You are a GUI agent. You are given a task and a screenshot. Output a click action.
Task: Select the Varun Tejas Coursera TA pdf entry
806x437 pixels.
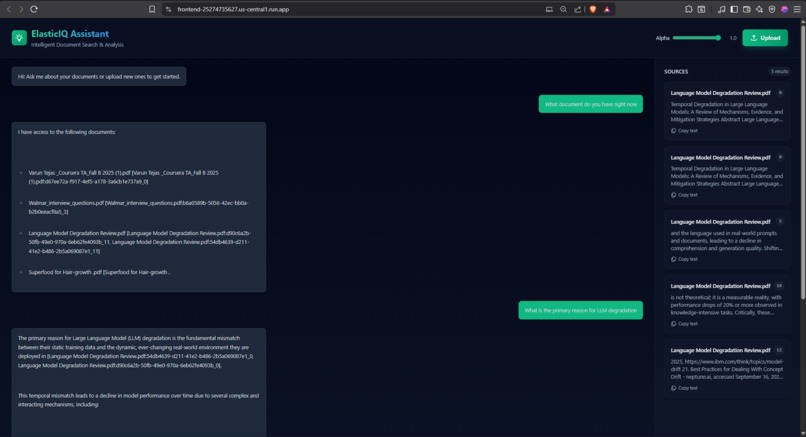(x=123, y=177)
